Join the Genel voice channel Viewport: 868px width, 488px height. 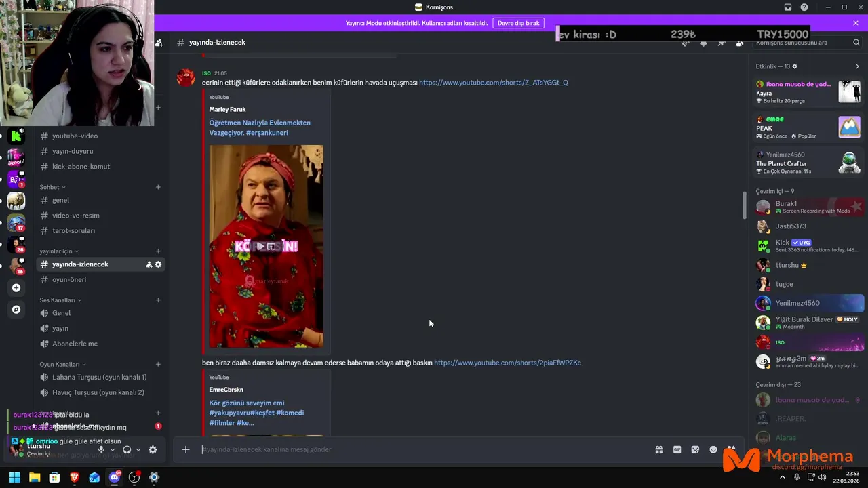click(100, 313)
